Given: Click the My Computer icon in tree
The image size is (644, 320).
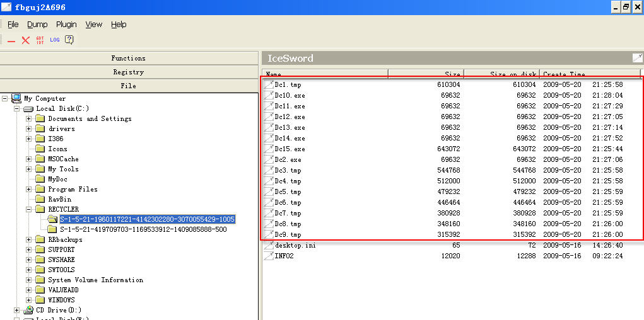Looking at the screenshot, I should [x=16, y=98].
